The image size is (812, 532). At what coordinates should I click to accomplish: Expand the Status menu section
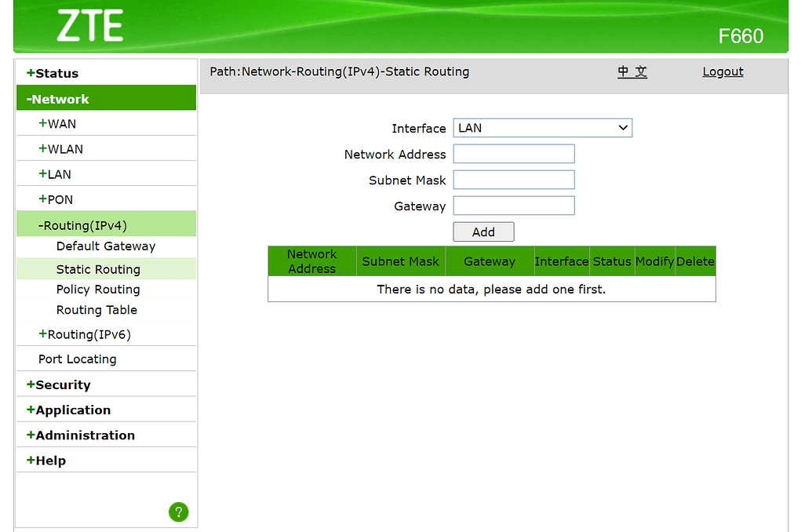coord(53,73)
